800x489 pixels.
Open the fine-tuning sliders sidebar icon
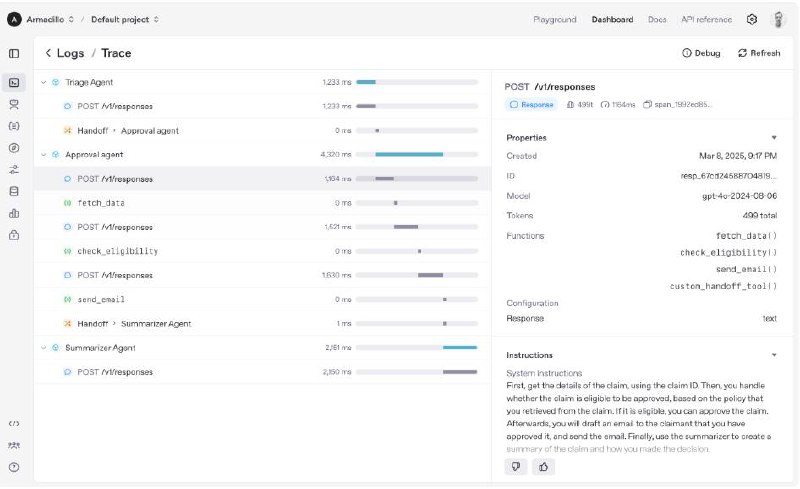coord(14,169)
